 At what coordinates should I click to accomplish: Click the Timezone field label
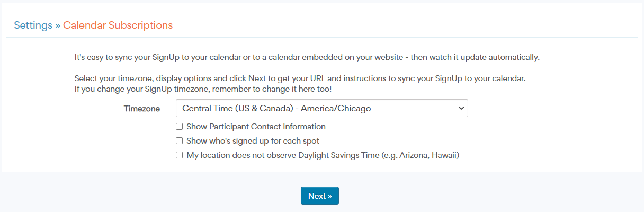(x=142, y=109)
